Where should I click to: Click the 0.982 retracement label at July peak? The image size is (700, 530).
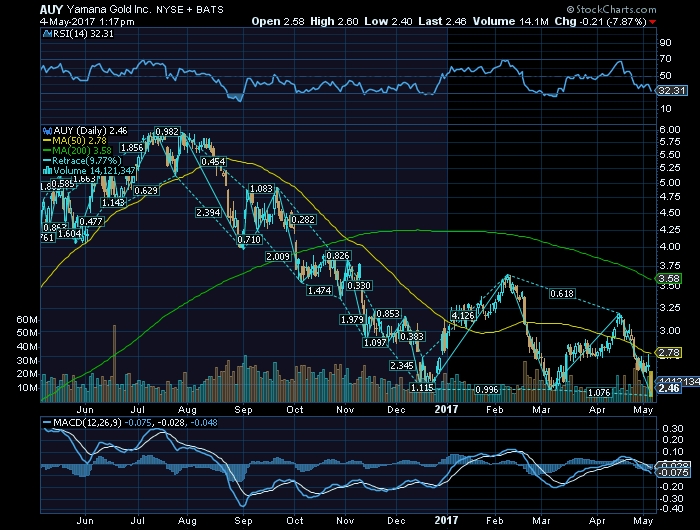167,132
